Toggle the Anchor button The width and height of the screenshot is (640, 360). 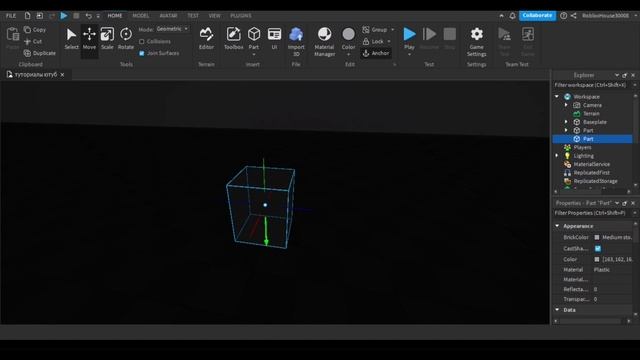click(376, 53)
